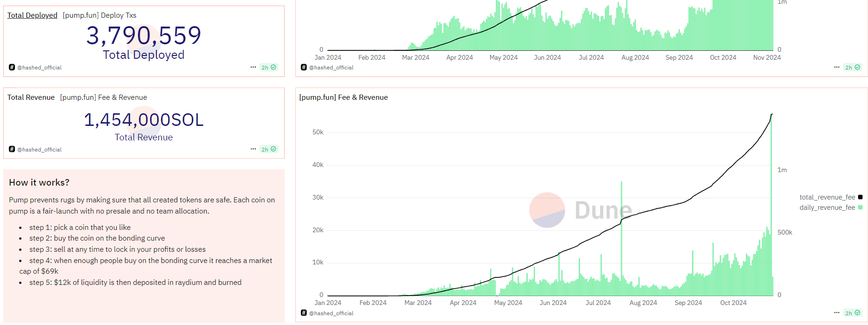Toggle the daily_revenue_fee series in legend
868x325 pixels.
pyautogui.click(x=827, y=207)
